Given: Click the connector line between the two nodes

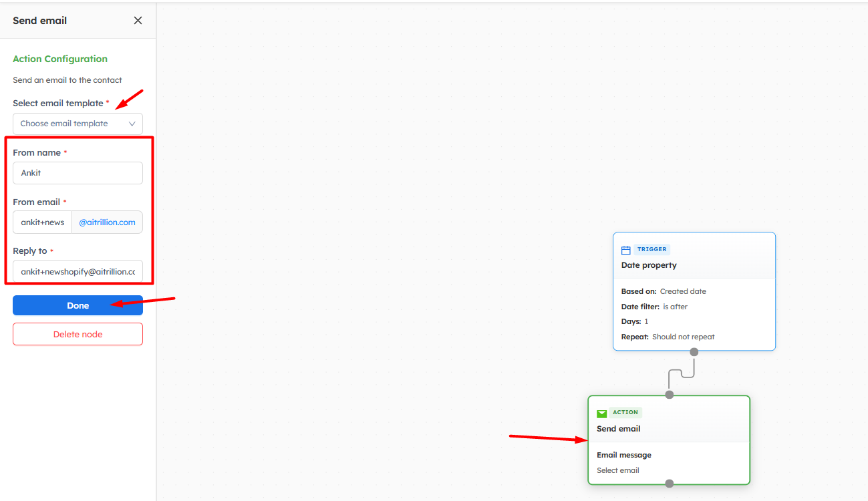Looking at the screenshot, I should point(682,373).
